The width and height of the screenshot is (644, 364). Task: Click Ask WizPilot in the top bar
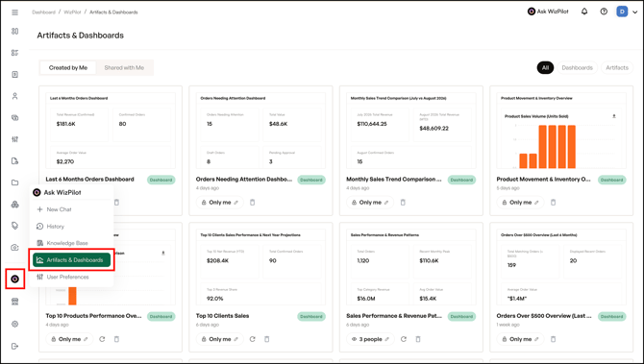coord(548,12)
